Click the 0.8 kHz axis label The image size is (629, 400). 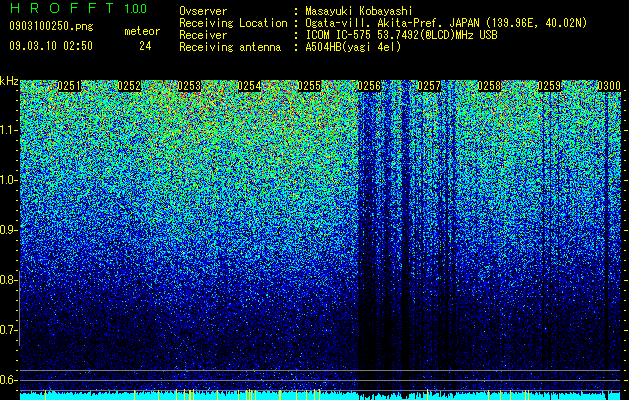(x=9, y=280)
